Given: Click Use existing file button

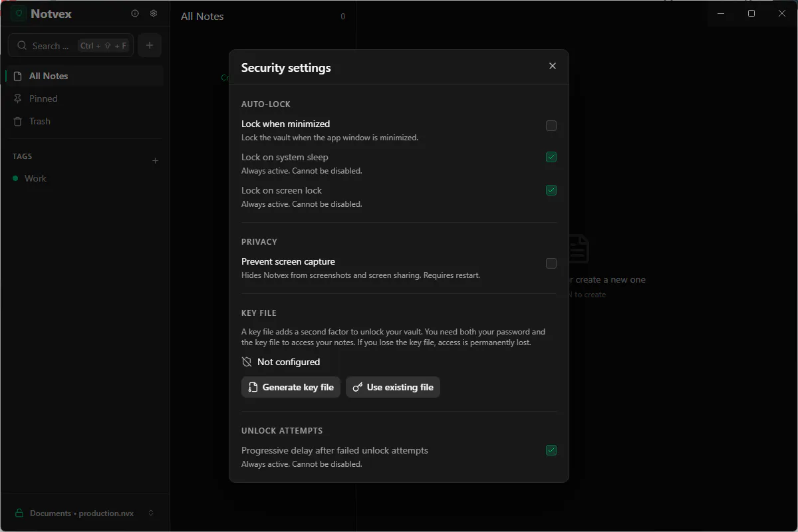Looking at the screenshot, I should [x=393, y=387].
